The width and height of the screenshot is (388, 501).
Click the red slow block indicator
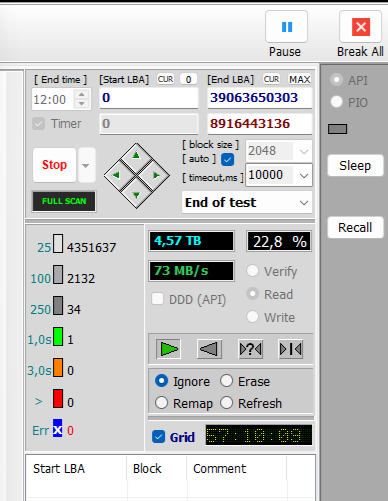tap(58, 398)
